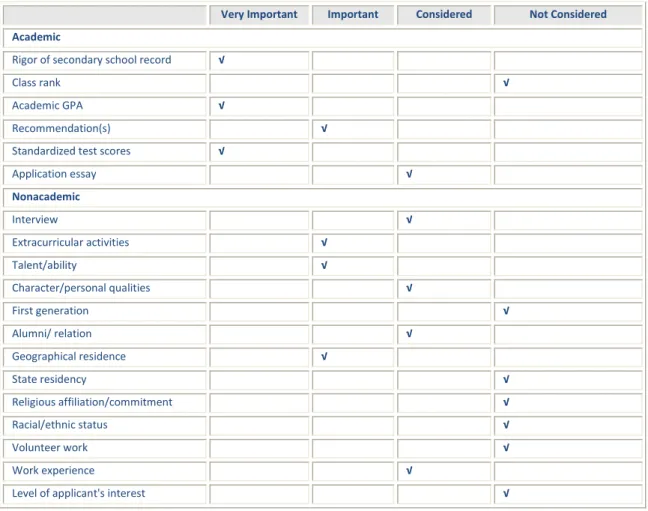Click the Not Considered column header
This screenshot has height=511, width=648.
pos(568,14)
